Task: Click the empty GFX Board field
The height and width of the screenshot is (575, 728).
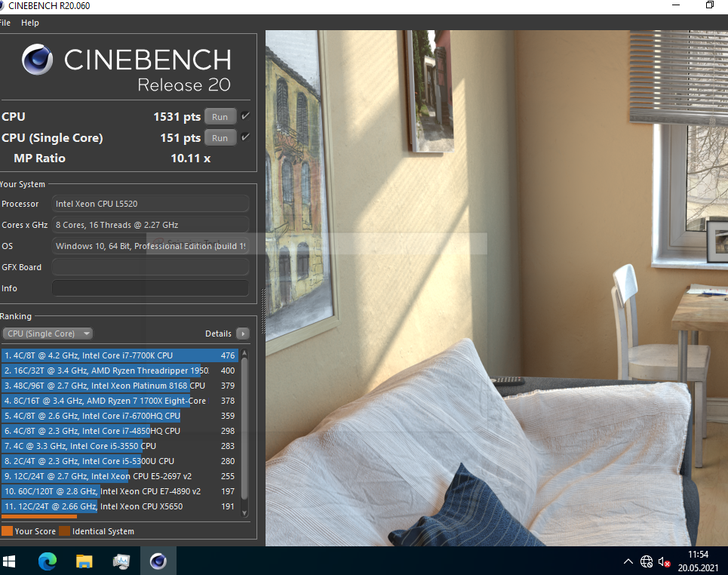Action: pos(150,267)
